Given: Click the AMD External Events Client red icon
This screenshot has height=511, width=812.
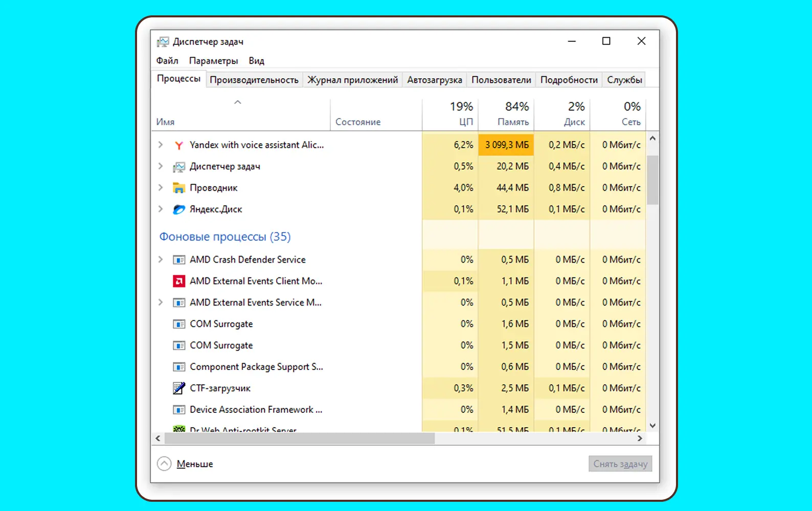Looking at the screenshot, I should pos(178,281).
